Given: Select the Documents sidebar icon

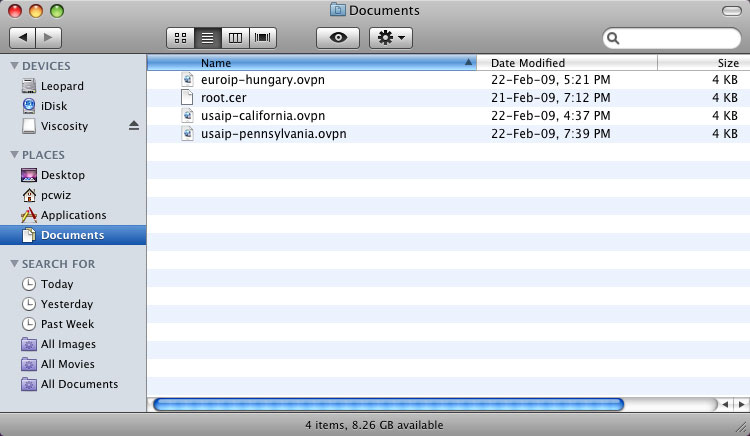Looking at the screenshot, I should pos(29,235).
